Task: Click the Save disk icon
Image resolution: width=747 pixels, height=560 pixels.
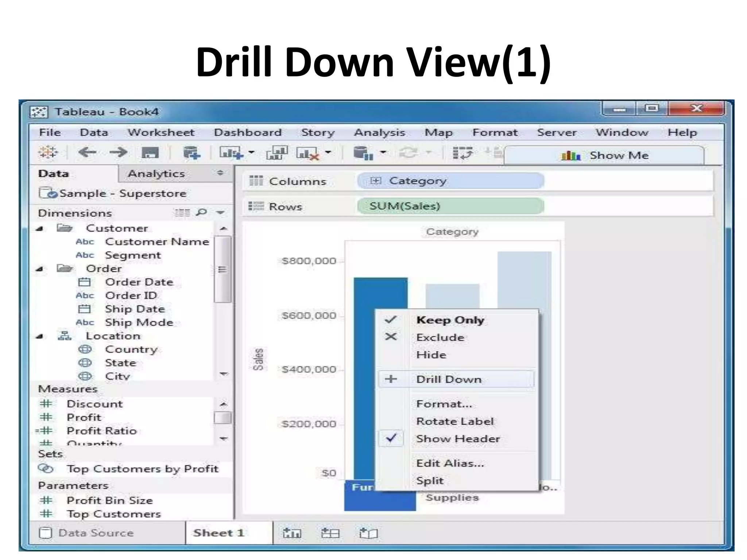Action: point(150,153)
